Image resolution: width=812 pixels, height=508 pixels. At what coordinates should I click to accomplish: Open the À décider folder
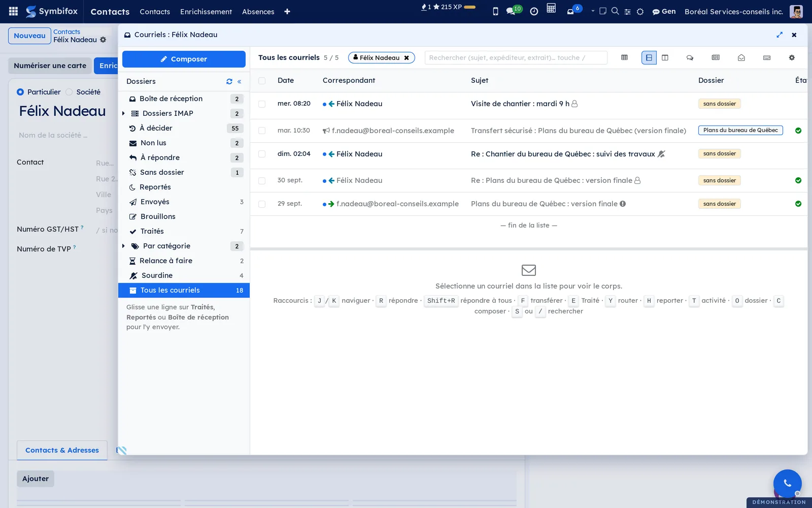(184, 128)
